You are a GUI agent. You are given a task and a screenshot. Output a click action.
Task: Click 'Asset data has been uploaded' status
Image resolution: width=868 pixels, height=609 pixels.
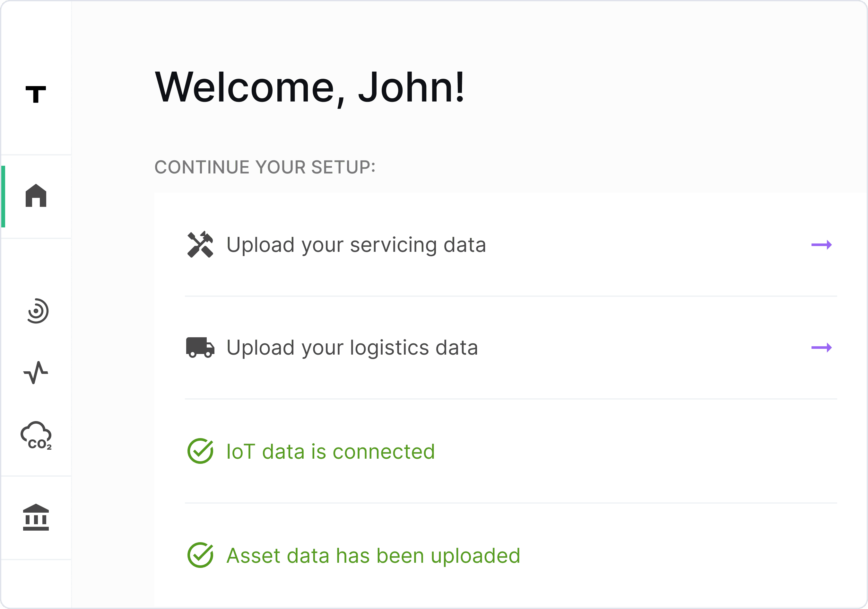pyautogui.click(x=374, y=556)
